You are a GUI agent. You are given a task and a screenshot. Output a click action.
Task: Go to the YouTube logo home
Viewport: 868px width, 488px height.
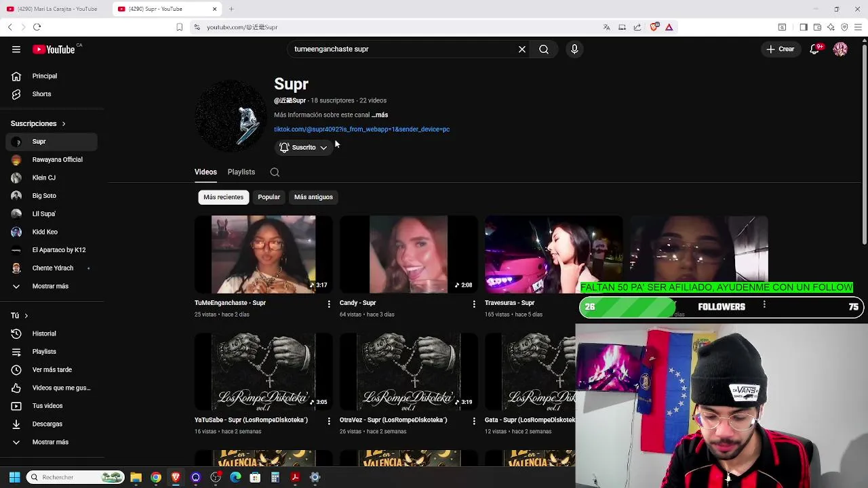(x=54, y=49)
